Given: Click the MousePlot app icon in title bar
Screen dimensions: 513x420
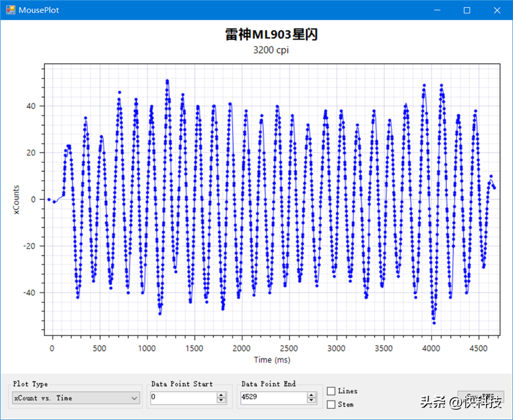Looking at the screenshot, I should point(10,10).
